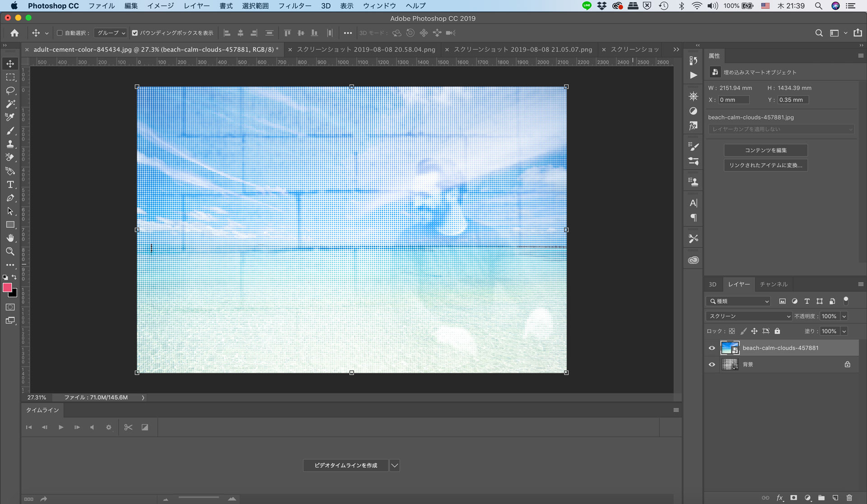The height and width of the screenshot is (504, 867).
Task: Click the Home icon in options bar
Action: pos(14,33)
